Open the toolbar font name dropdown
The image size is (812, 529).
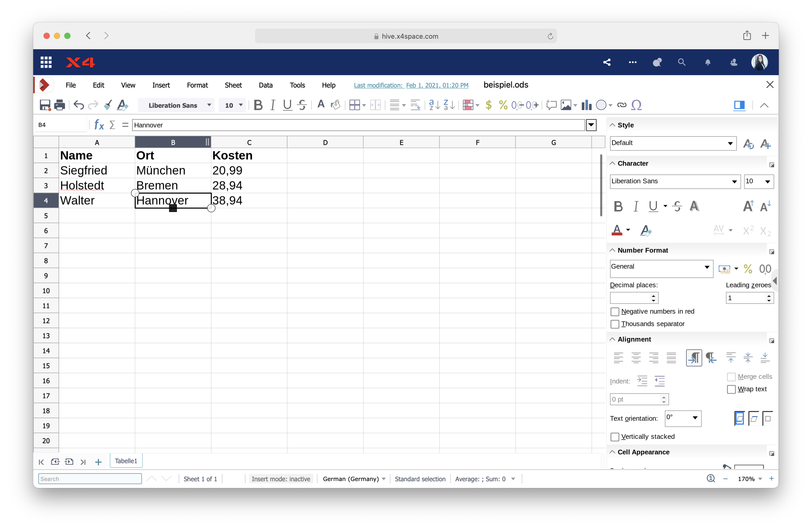click(x=209, y=105)
